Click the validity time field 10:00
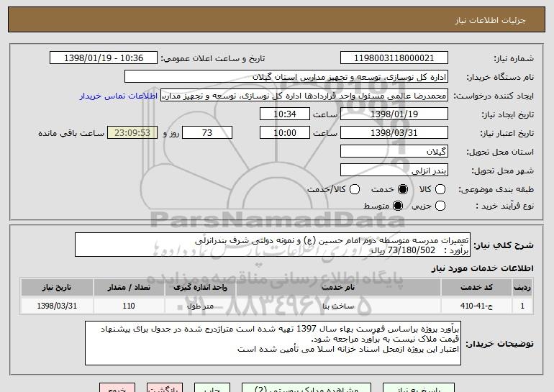The image size is (554, 392). coord(285,133)
